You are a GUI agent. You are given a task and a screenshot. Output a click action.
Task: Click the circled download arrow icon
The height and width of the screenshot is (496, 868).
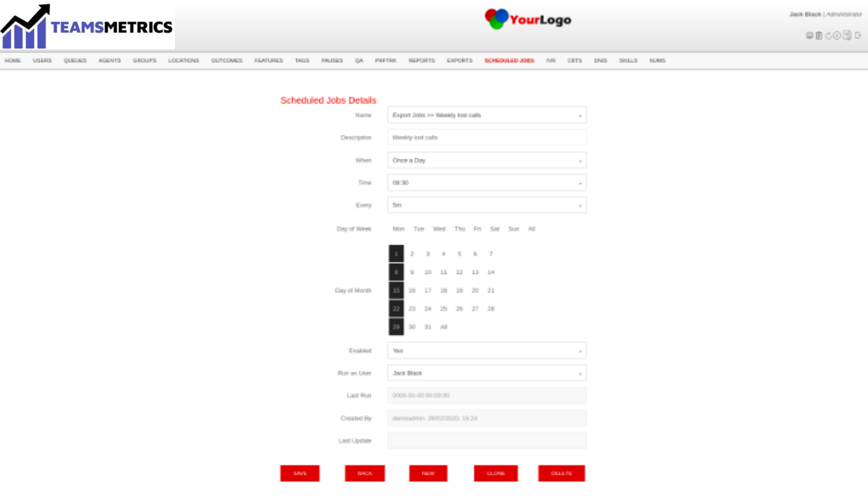pos(837,35)
